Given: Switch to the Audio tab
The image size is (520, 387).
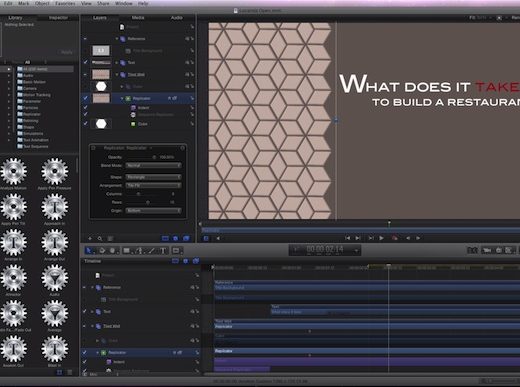Looking at the screenshot, I should tap(177, 18).
